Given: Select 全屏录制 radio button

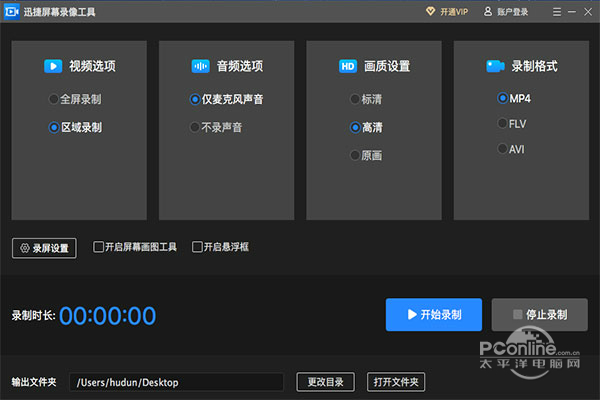Looking at the screenshot, I should coord(54,99).
